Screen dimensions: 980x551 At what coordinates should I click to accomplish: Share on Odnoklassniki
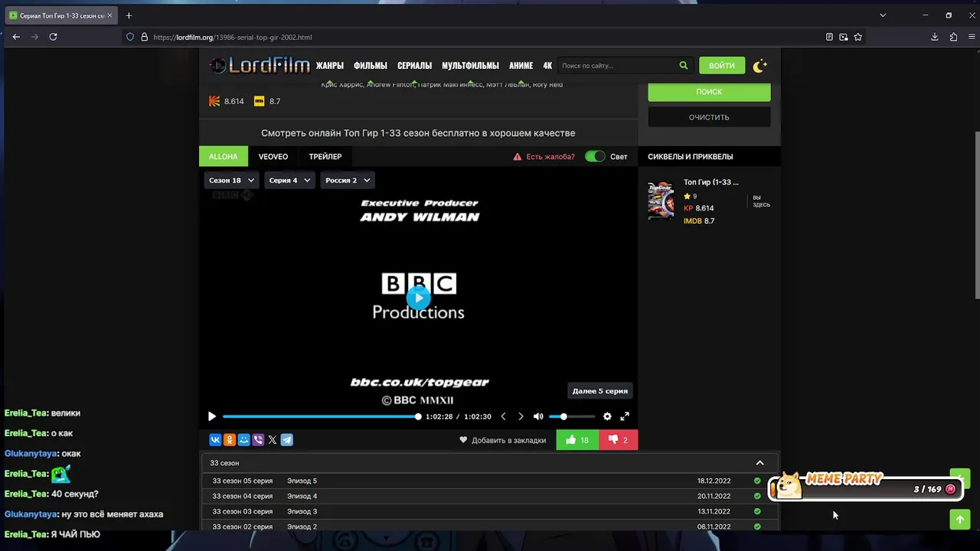coord(230,440)
